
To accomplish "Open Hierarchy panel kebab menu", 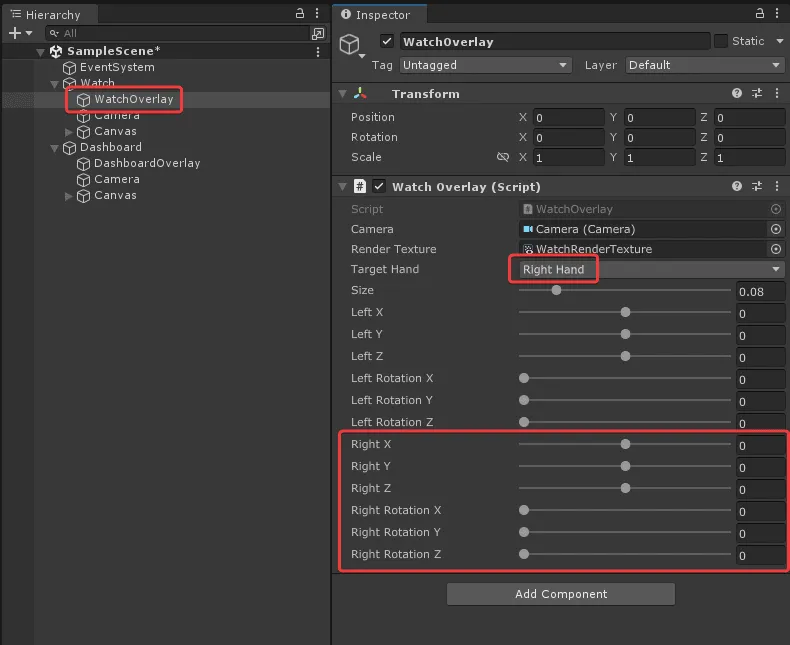I will [317, 14].
